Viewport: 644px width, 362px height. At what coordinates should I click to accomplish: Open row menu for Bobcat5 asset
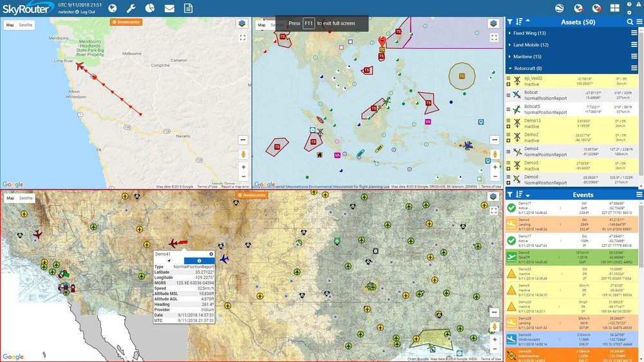coord(509,110)
